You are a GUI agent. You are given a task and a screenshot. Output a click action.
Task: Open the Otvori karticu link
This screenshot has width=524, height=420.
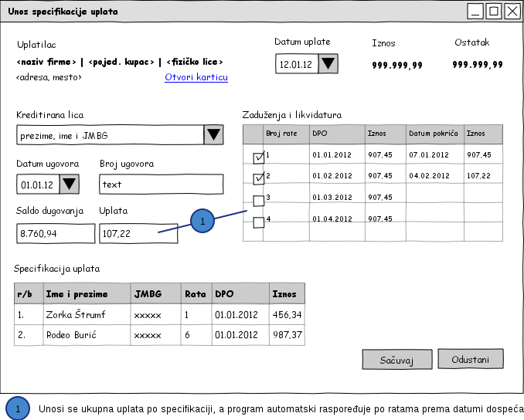196,77
